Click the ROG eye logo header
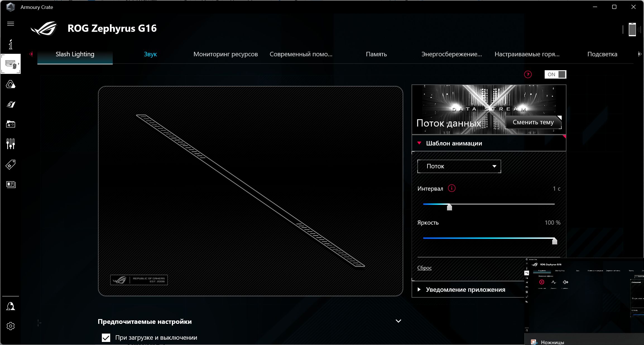 [x=44, y=28]
